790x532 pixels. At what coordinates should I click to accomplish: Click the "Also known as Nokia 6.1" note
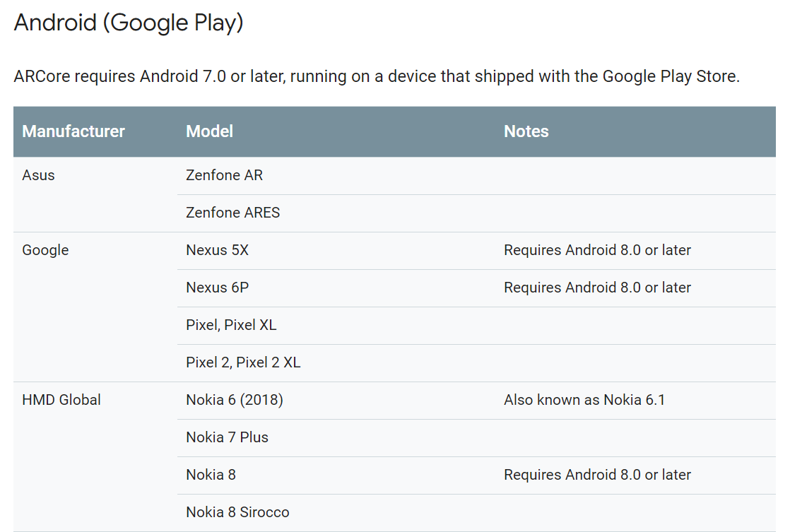(x=584, y=400)
